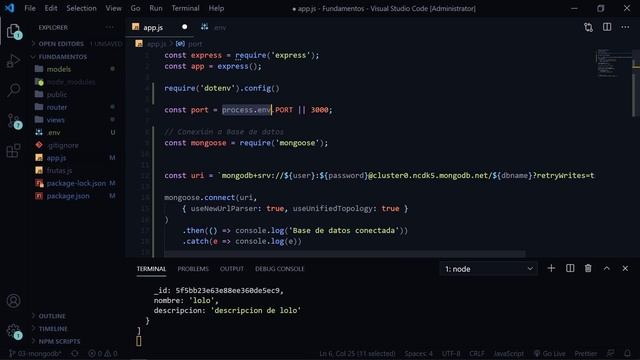This screenshot has height=360, width=640.
Task: Split the terminal panel
Action: [570, 268]
